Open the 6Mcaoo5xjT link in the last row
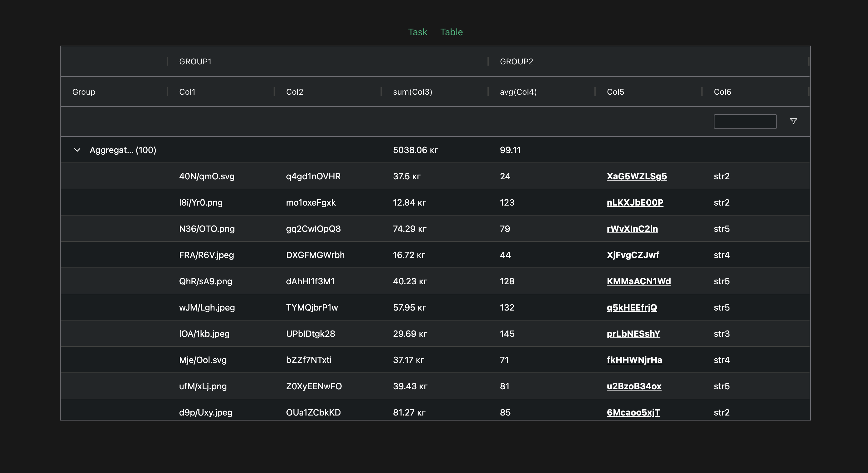Viewport: 868px width, 473px height. tap(633, 412)
